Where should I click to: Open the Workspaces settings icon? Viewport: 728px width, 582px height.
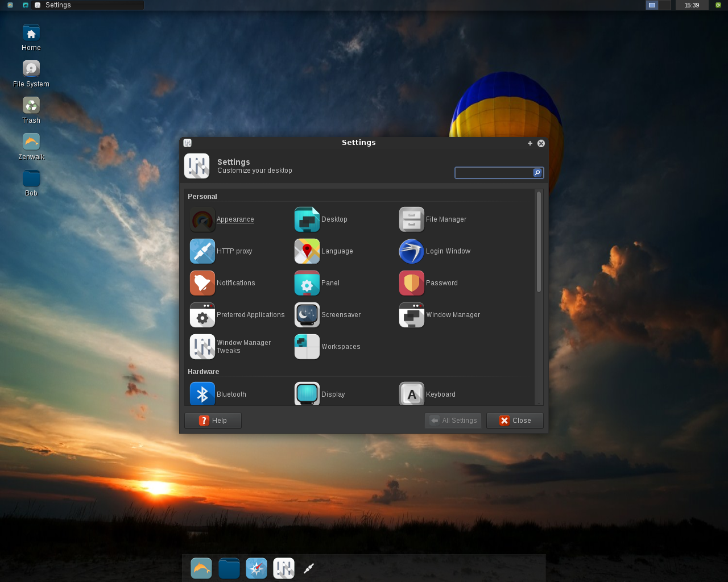point(307,347)
